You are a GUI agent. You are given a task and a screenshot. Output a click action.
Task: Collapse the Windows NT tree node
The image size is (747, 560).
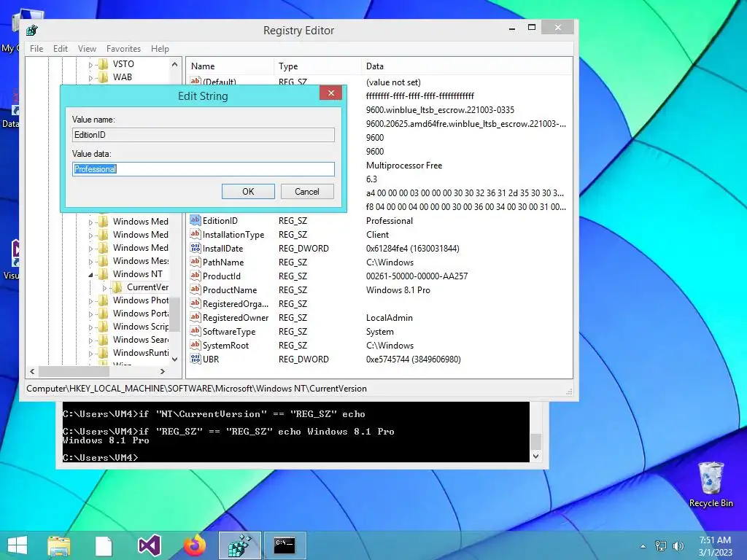[x=90, y=275]
